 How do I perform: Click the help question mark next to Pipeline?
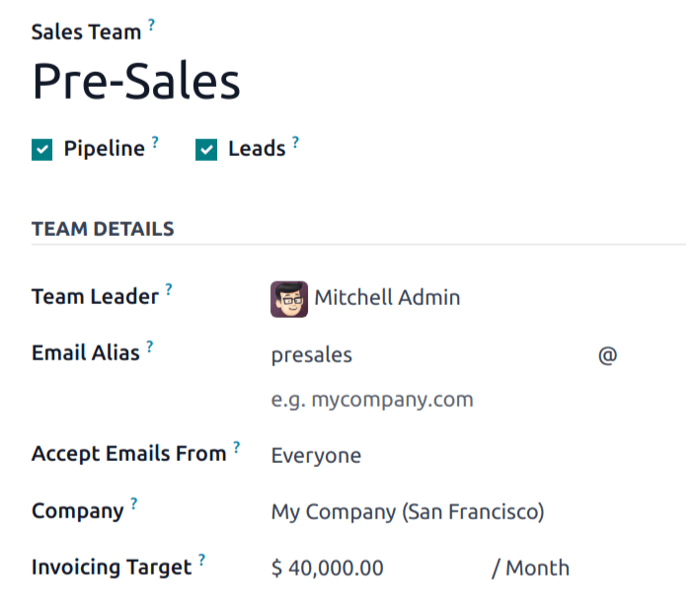[x=155, y=142]
